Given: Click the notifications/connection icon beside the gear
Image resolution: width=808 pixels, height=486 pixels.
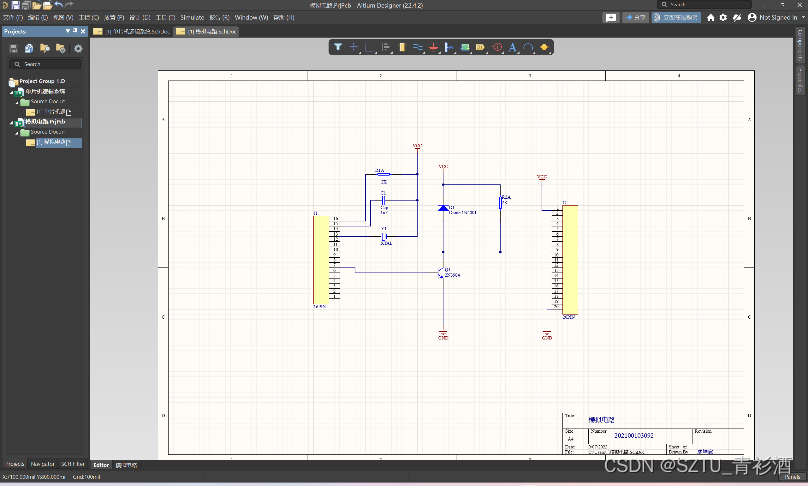Looking at the screenshot, I should [737, 18].
